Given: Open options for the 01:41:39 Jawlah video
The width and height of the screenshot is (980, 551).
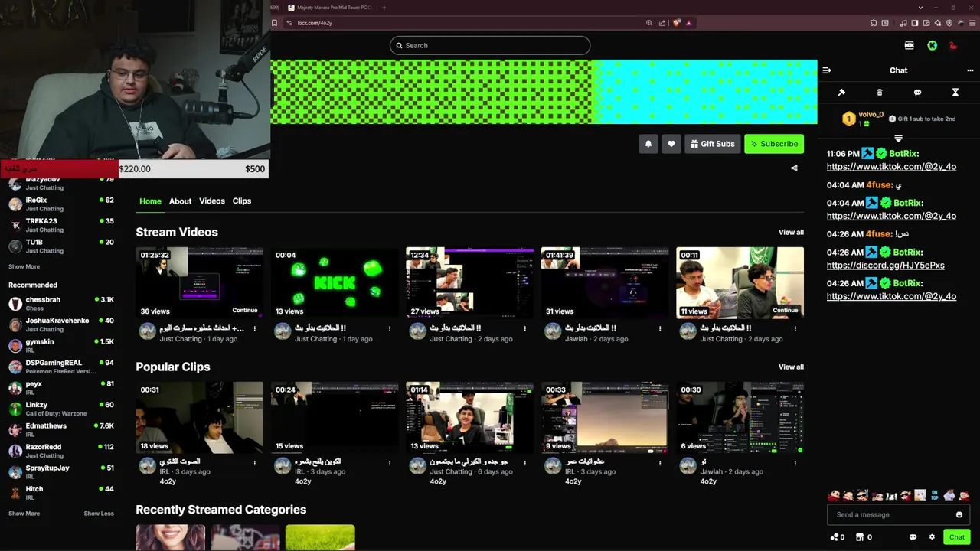Looking at the screenshot, I should pos(660,328).
